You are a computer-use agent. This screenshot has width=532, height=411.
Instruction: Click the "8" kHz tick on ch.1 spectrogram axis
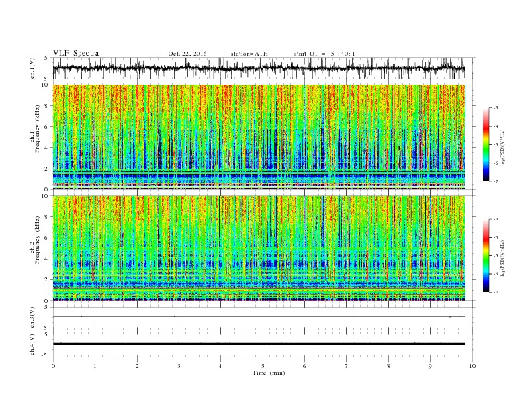click(47, 106)
